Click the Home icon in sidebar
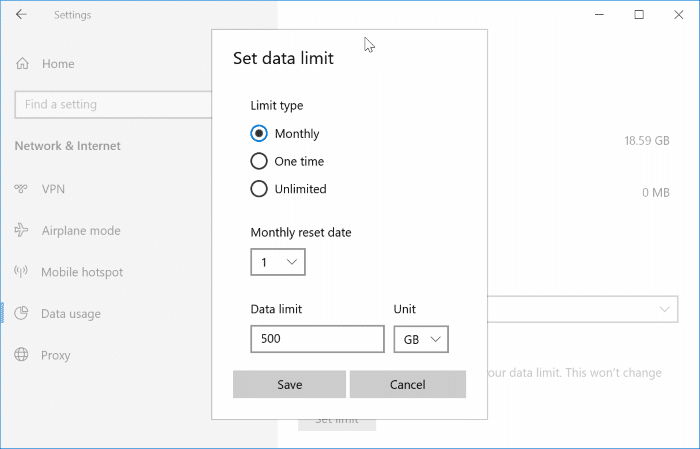This screenshot has width=700, height=449. coord(23,64)
